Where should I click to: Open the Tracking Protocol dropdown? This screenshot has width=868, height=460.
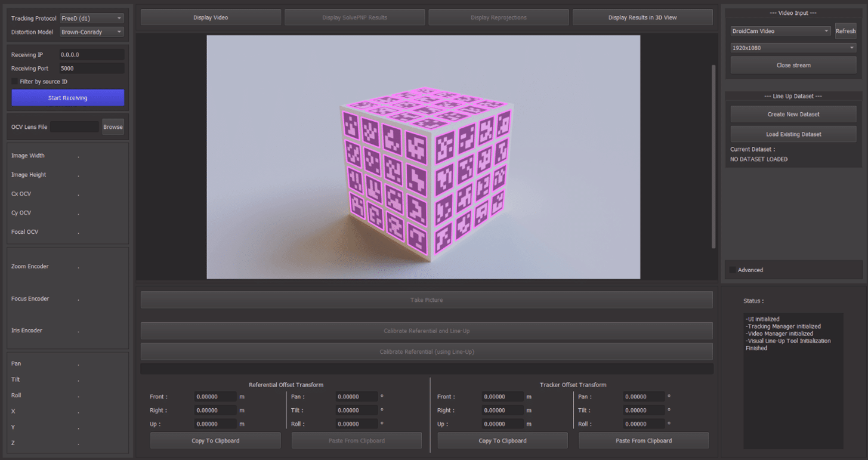(x=92, y=18)
